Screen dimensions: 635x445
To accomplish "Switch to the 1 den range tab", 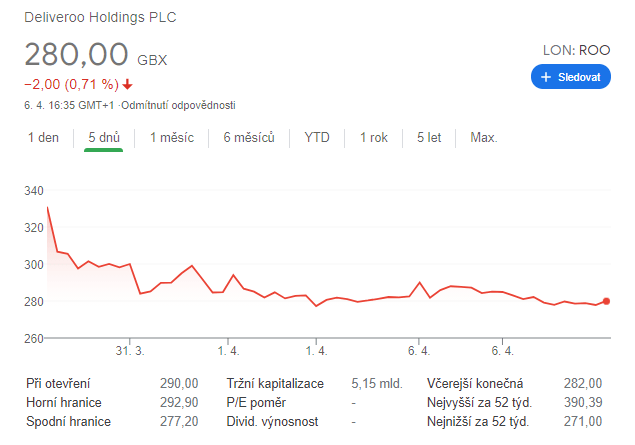I will point(43,138).
